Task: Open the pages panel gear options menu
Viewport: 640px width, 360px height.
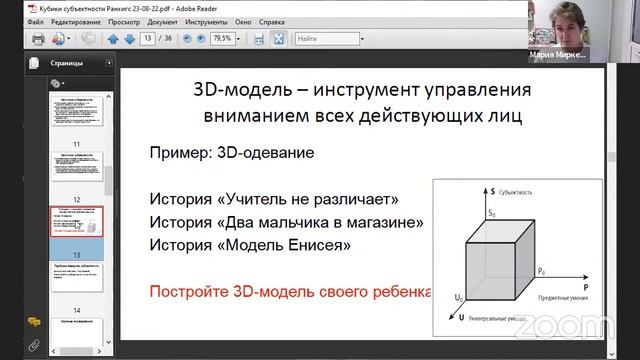Action: click(x=57, y=83)
